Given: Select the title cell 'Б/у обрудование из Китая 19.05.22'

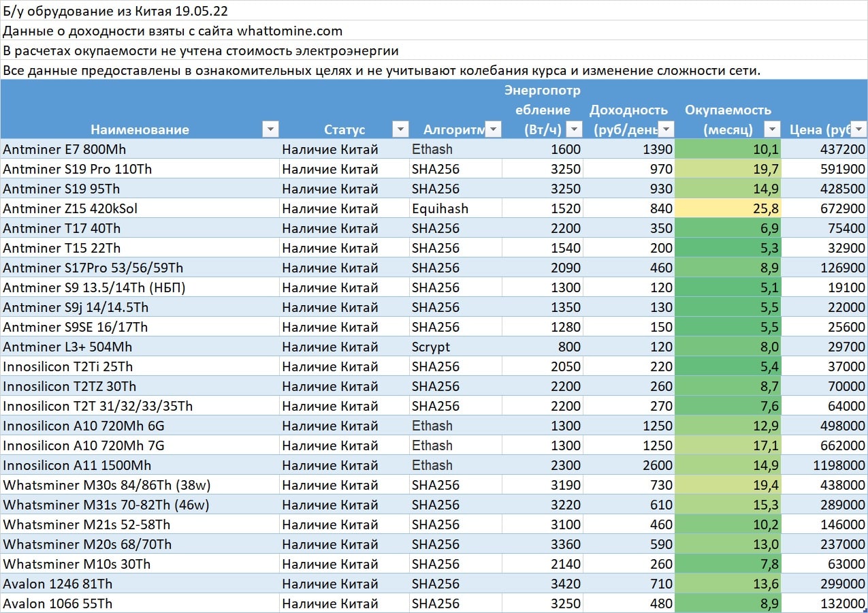Looking at the screenshot, I should click(x=434, y=10).
